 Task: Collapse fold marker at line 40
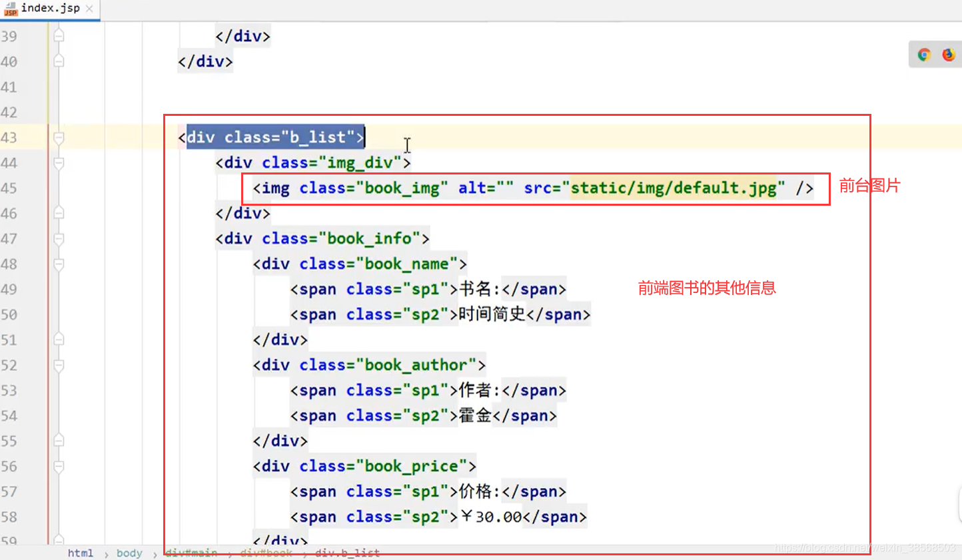(59, 61)
